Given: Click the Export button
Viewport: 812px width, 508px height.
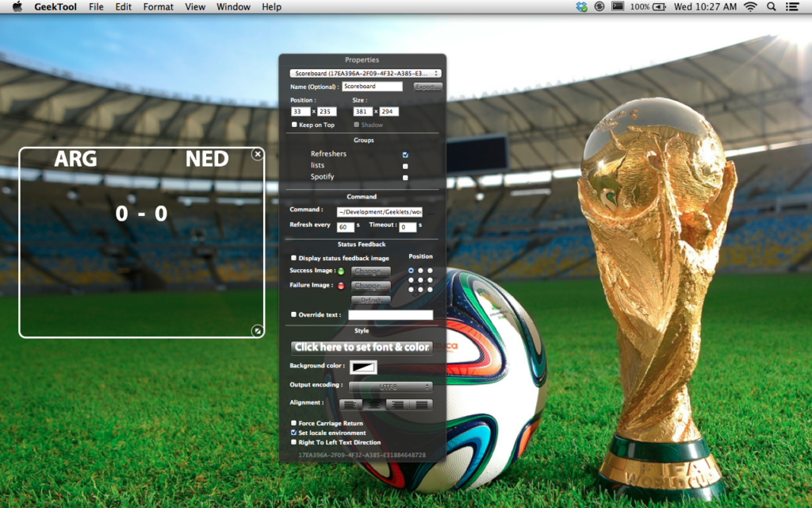Looking at the screenshot, I should coord(427,87).
